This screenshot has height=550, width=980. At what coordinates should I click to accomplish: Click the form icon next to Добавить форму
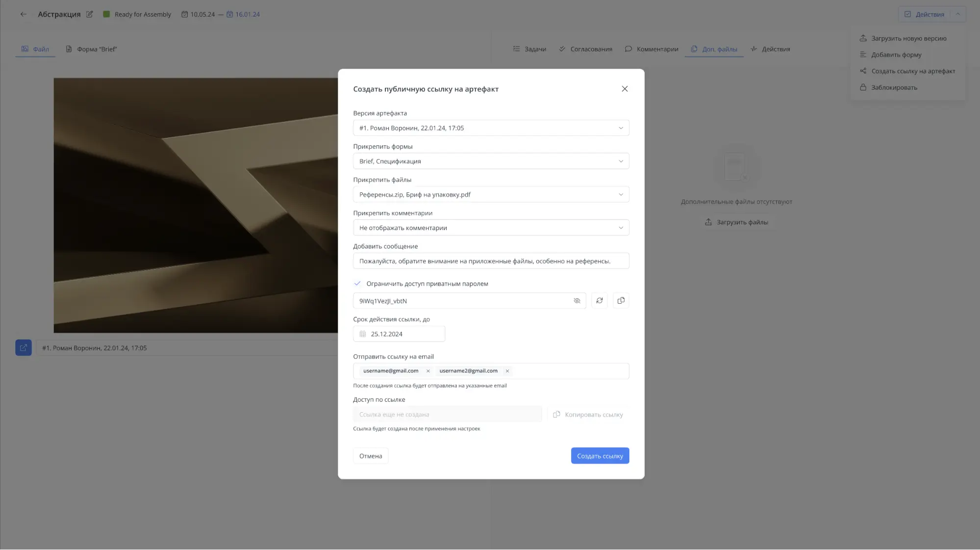tap(863, 54)
